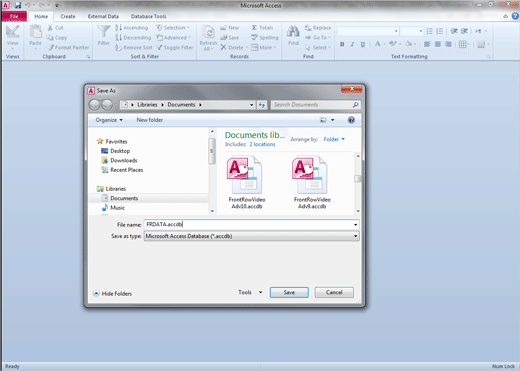Sort Ascending in the ribbon

pyautogui.click(x=131, y=28)
